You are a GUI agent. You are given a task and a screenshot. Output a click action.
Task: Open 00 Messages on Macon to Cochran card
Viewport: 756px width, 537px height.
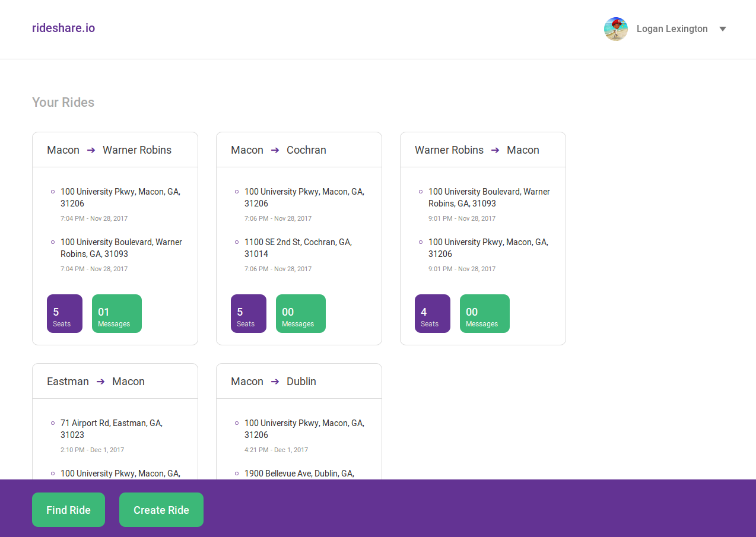pos(301,313)
